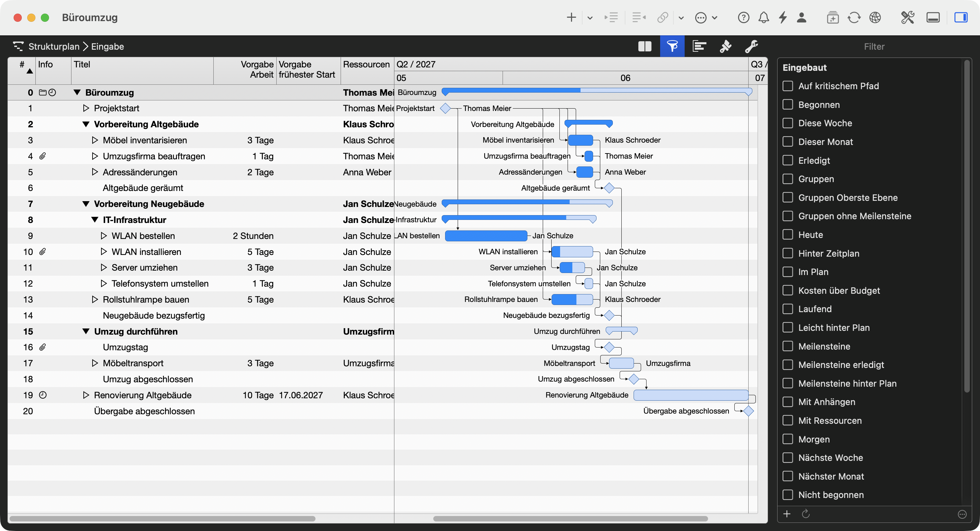Image resolution: width=980 pixels, height=531 pixels.
Task: Open the filter panel options ellipsis button
Action: point(962,515)
